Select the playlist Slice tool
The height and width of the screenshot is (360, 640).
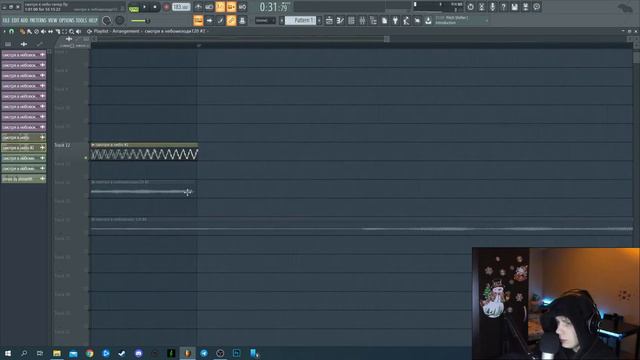(58, 31)
